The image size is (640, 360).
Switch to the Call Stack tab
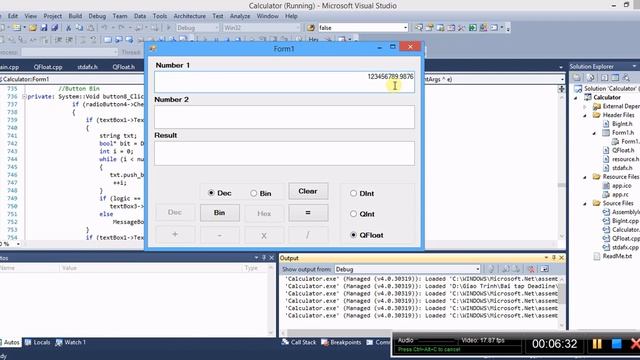pyautogui.click(x=299, y=342)
